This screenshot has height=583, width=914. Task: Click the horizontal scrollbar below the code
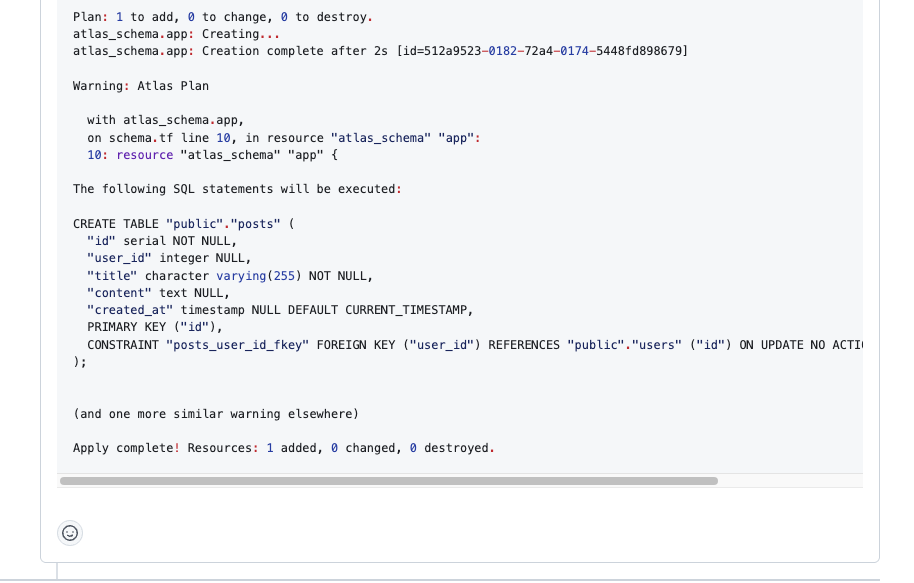coord(388,481)
